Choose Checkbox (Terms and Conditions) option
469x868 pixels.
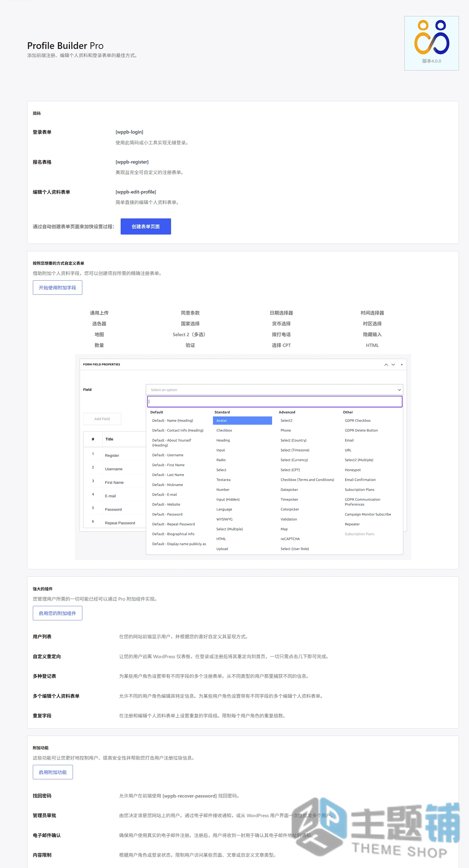coord(307,480)
